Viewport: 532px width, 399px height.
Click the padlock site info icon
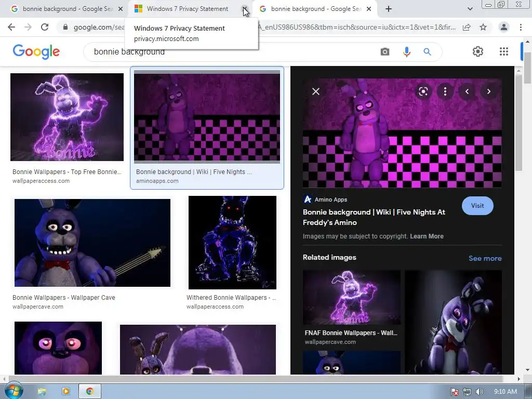pyautogui.click(x=65, y=27)
